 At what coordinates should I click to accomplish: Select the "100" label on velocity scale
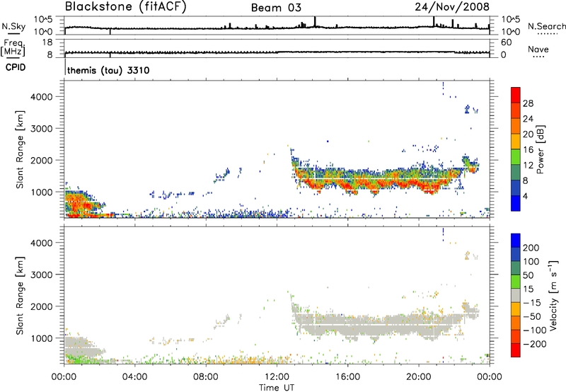531,261
